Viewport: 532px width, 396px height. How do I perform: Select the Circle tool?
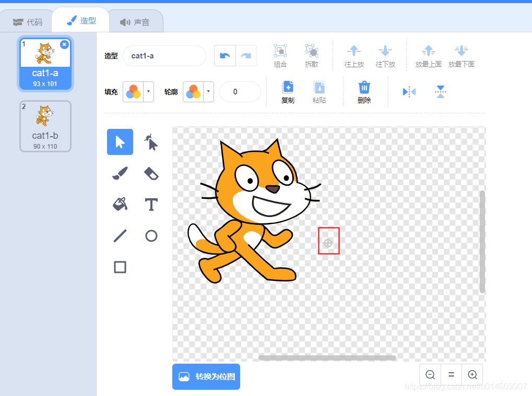[151, 236]
